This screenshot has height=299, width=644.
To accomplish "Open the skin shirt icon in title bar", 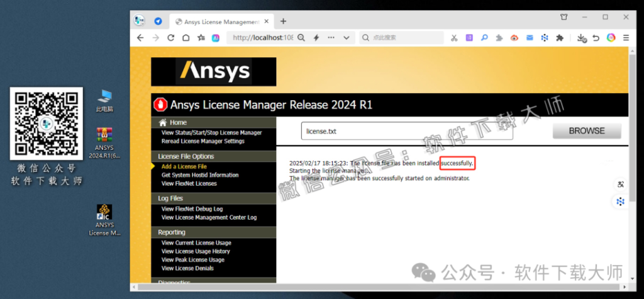I will coord(564,17).
